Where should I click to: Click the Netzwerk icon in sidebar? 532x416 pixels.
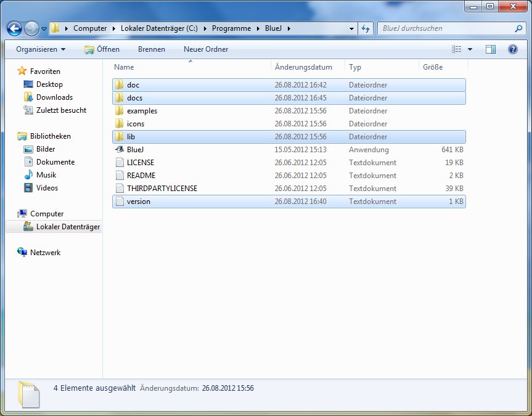tap(22, 253)
